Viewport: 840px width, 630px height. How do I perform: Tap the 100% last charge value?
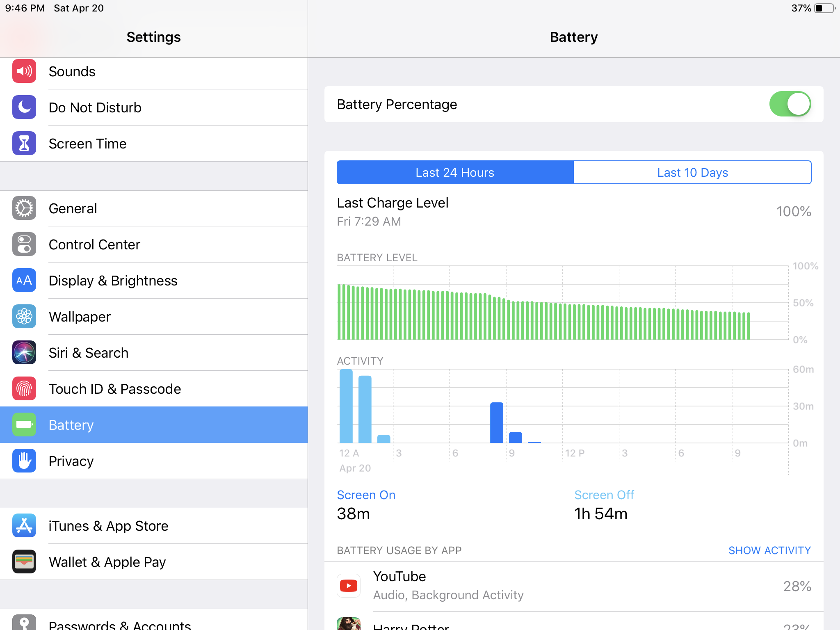(x=794, y=212)
